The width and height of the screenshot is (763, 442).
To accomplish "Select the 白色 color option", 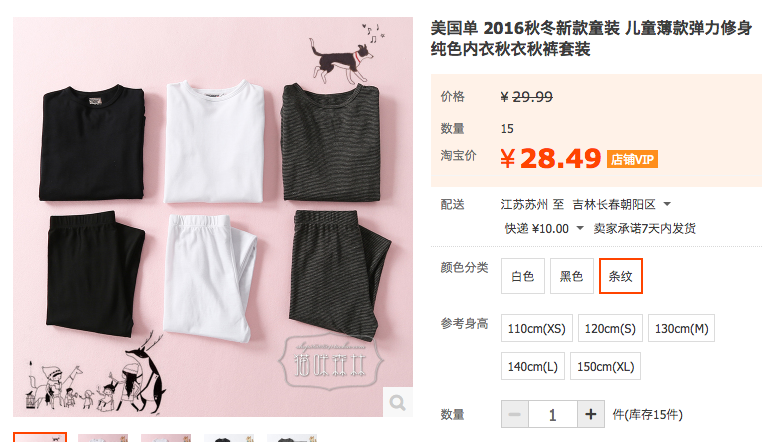I will (523, 276).
